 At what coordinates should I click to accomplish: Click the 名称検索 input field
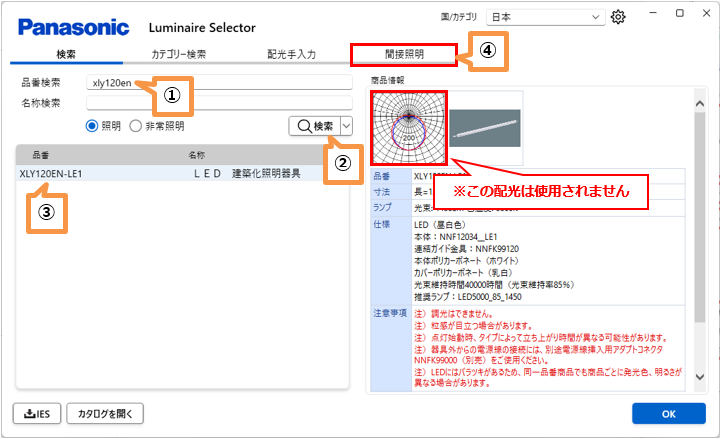coord(219,102)
